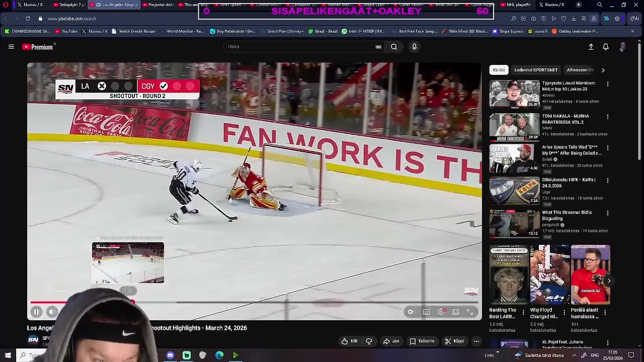The width and height of the screenshot is (644, 362).
Task: Open Twitch Emote Resizer bookmark
Action: [133, 31]
